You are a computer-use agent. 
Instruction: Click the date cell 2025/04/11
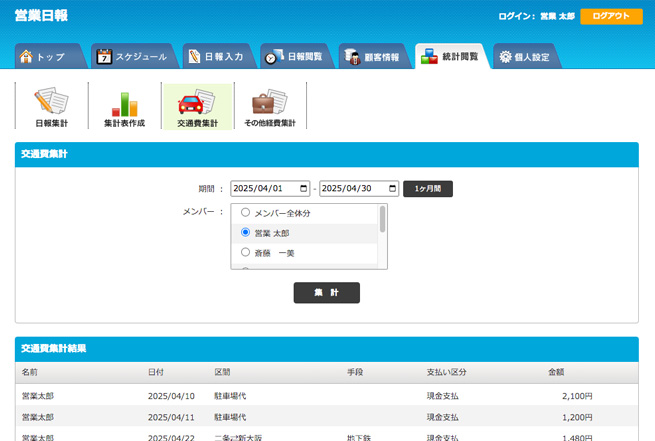[x=171, y=417]
